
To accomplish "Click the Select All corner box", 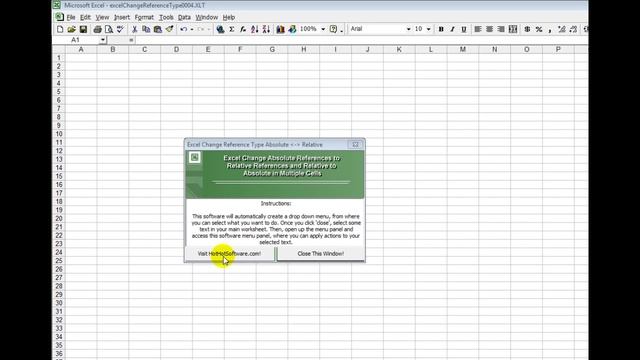I will click(x=59, y=49).
